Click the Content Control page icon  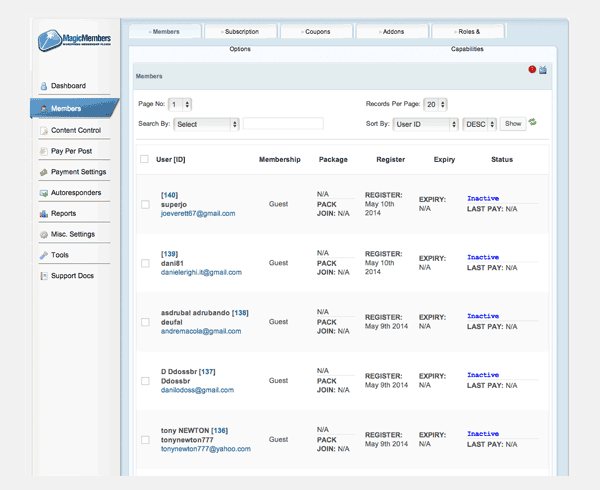[43, 130]
